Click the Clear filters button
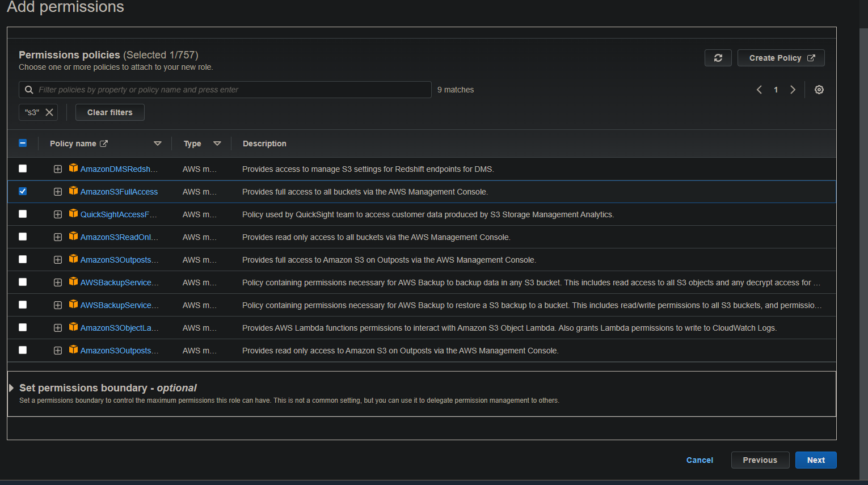The height and width of the screenshot is (485, 868). [110, 112]
